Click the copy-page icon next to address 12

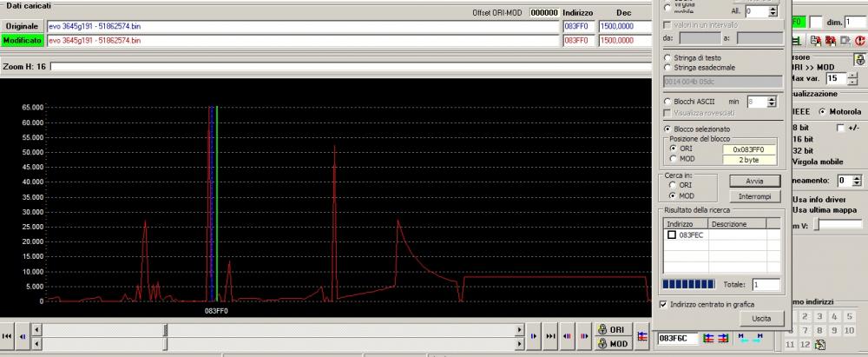[x=820, y=345]
